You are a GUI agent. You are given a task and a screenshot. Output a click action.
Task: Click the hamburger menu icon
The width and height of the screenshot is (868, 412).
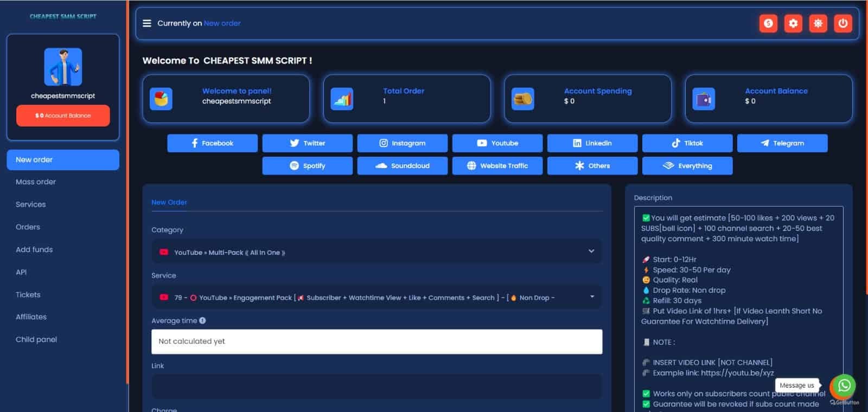(x=146, y=23)
